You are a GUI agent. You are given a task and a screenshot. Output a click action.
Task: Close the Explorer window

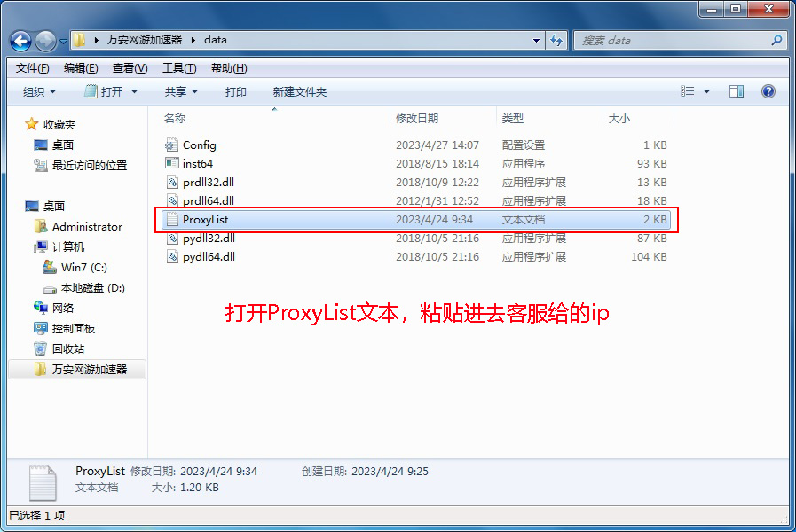[x=768, y=9]
